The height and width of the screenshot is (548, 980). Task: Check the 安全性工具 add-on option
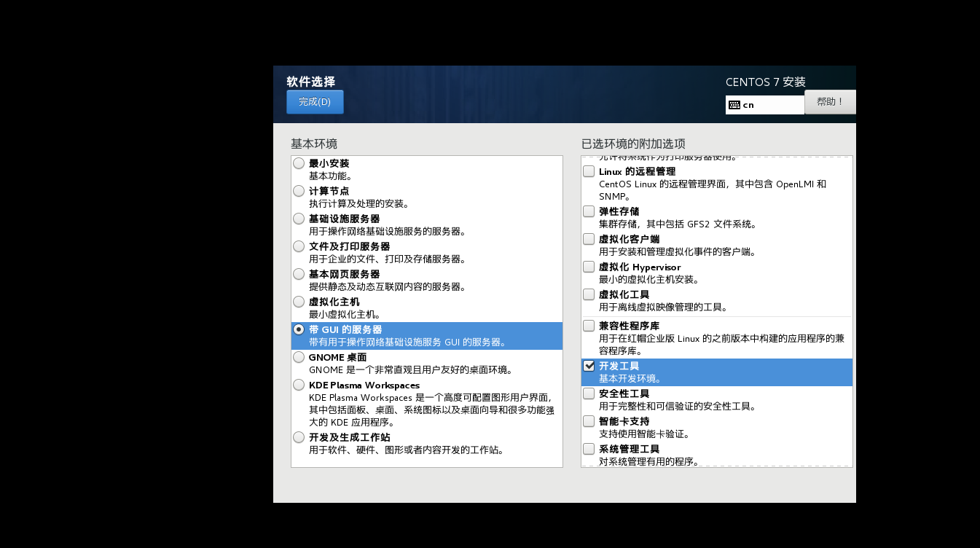pyautogui.click(x=589, y=394)
